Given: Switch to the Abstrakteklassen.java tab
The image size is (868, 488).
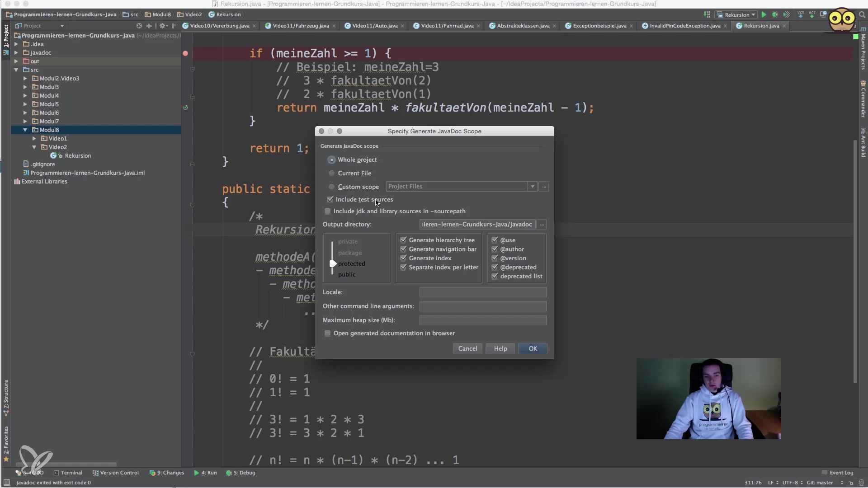Looking at the screenshot, I should click(523, 26).
